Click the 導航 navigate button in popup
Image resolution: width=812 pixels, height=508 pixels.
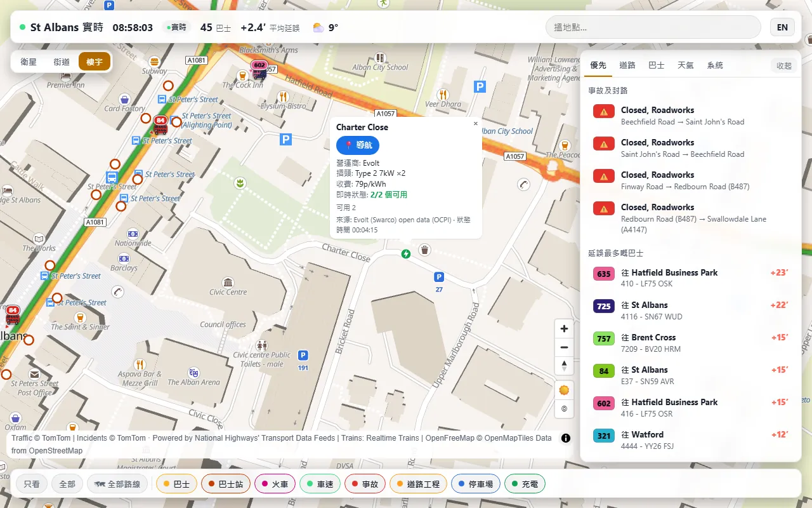358,145
